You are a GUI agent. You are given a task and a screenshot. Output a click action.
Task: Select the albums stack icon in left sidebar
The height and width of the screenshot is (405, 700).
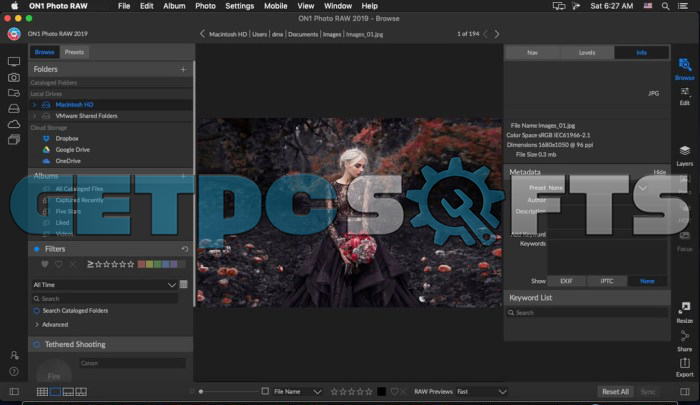pos(14,140)
